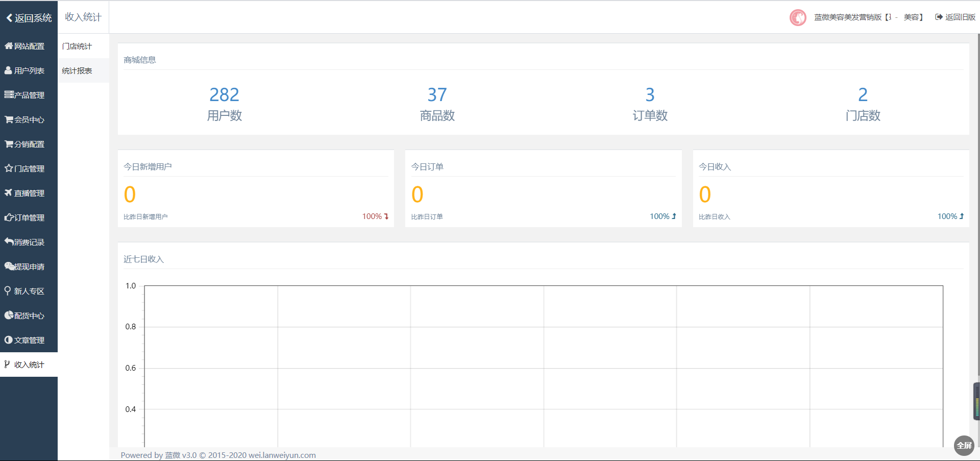Click the back chevron icon next to 返回系统
The width and height of the screenshot is (980, 461).
point(9,18)
